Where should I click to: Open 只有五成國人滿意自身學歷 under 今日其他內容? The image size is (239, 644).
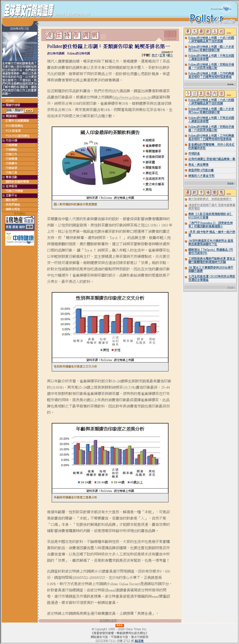211,120
